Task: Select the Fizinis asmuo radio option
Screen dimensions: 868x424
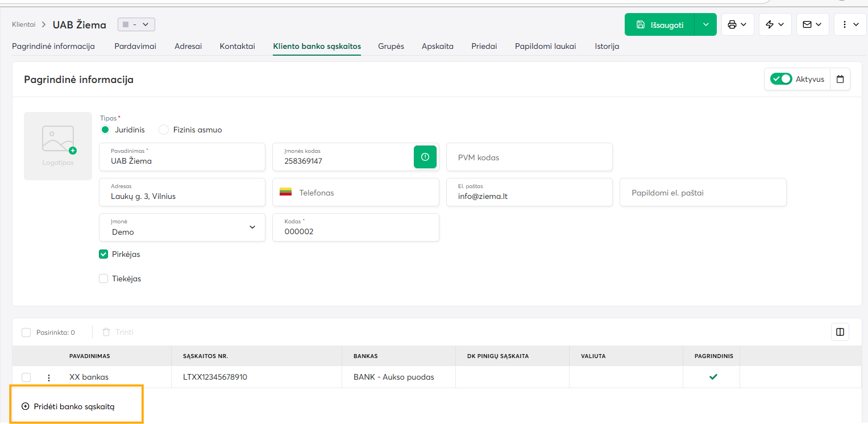Action: pyautogui.click(x=164, y=130)
